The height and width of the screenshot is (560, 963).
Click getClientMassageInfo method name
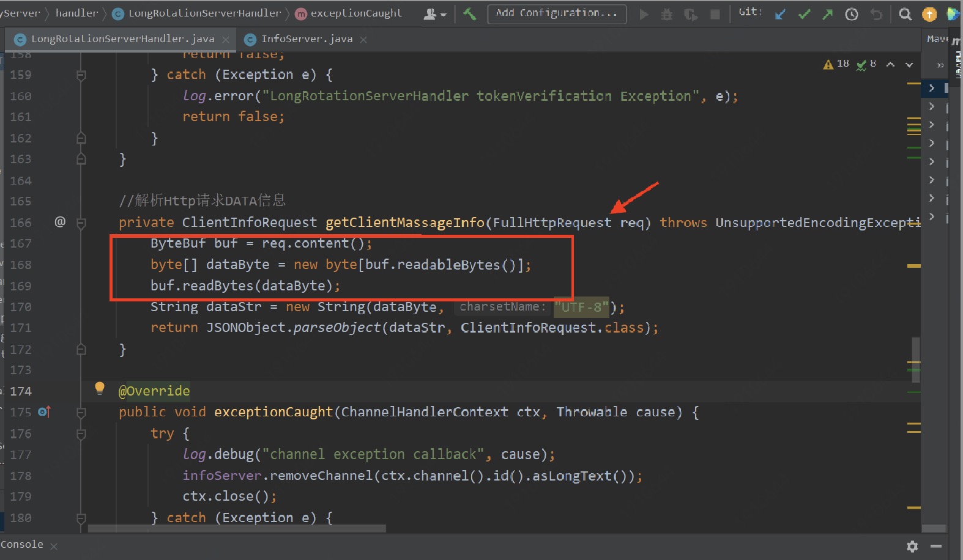tap(405, 223)
